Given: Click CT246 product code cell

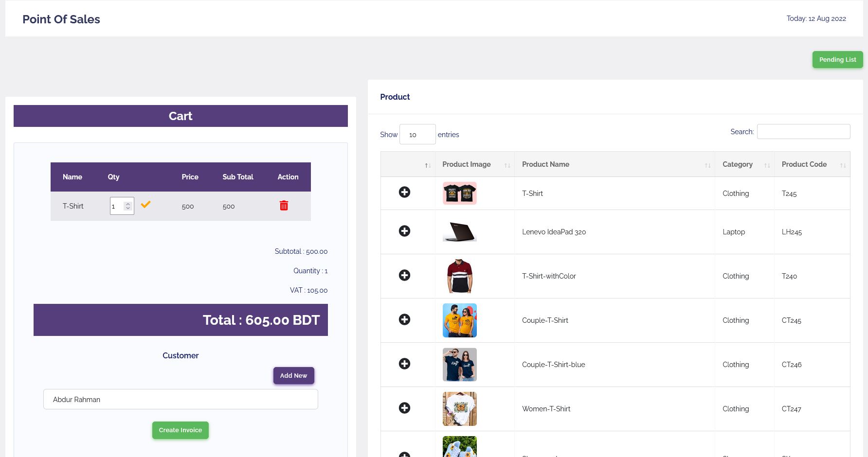Looking at the screenshot, I should click(792, 365).
